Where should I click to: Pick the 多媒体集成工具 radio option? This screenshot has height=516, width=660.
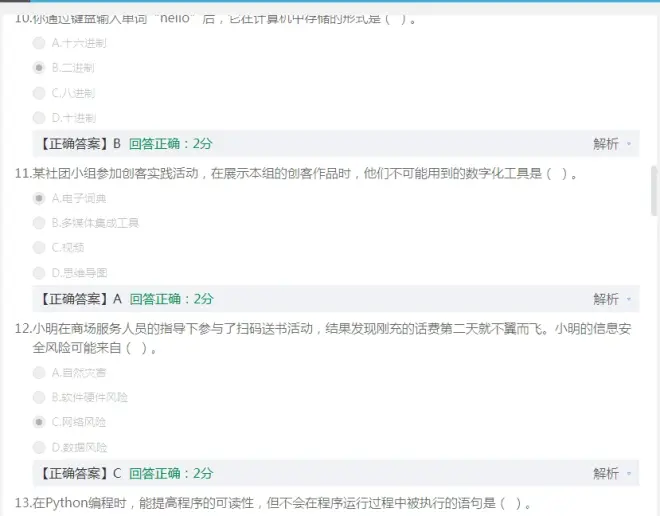pos(39,223)
